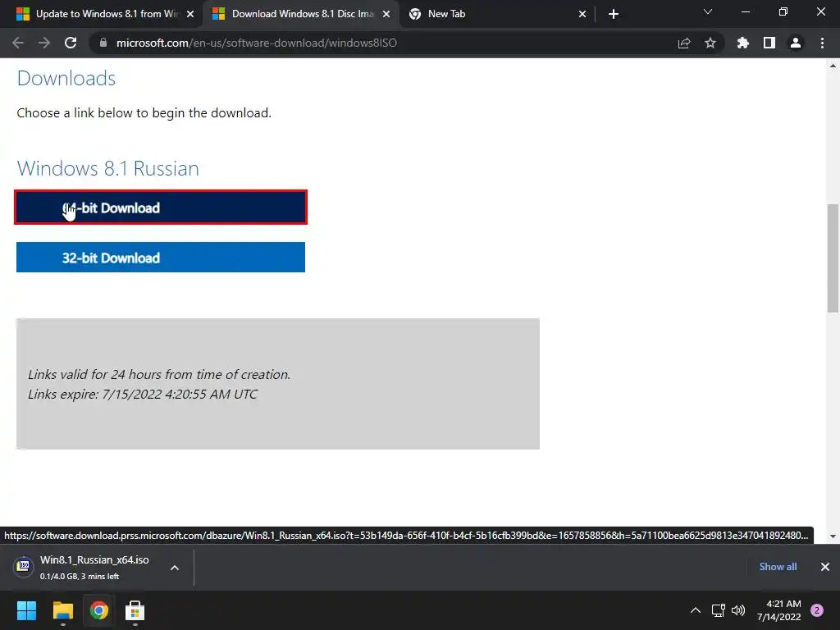This screenshot has width=840, height=630.
Task: Open the volume tray icon
Action: (x=739, y=610)
